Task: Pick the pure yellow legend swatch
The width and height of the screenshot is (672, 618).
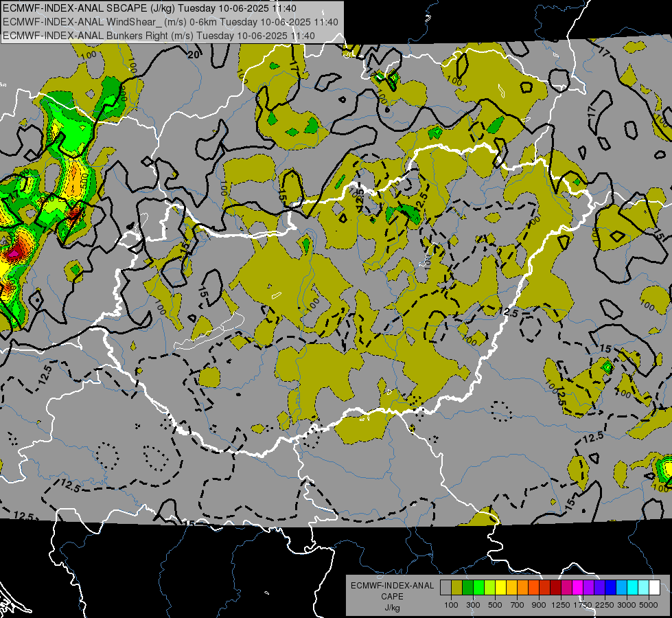Action: click(500, 587)
